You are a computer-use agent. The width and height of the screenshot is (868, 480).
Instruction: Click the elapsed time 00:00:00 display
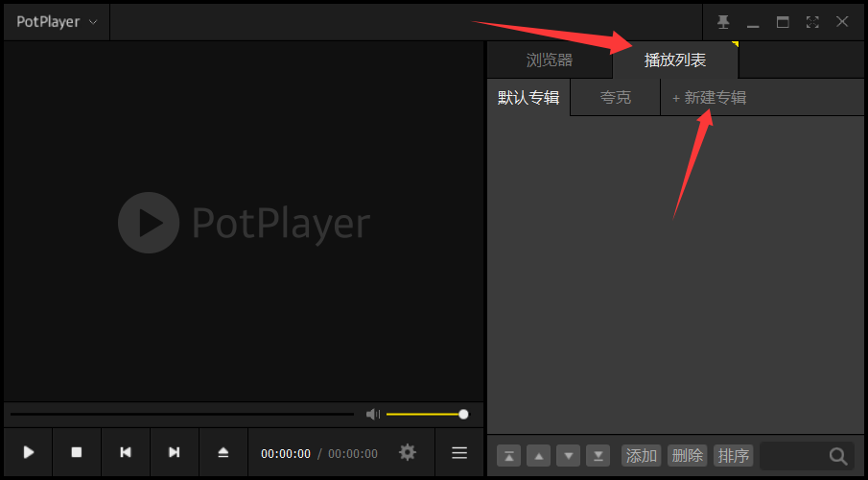[286, 454]
